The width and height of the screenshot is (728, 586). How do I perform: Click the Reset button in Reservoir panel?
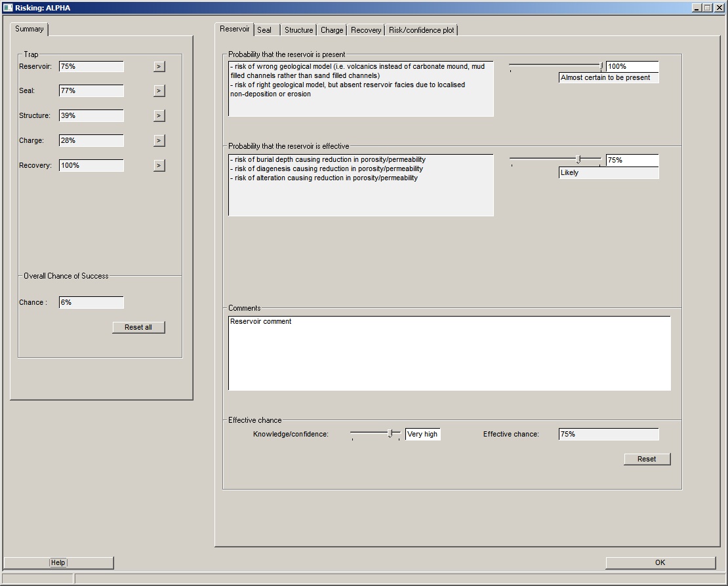647,459
